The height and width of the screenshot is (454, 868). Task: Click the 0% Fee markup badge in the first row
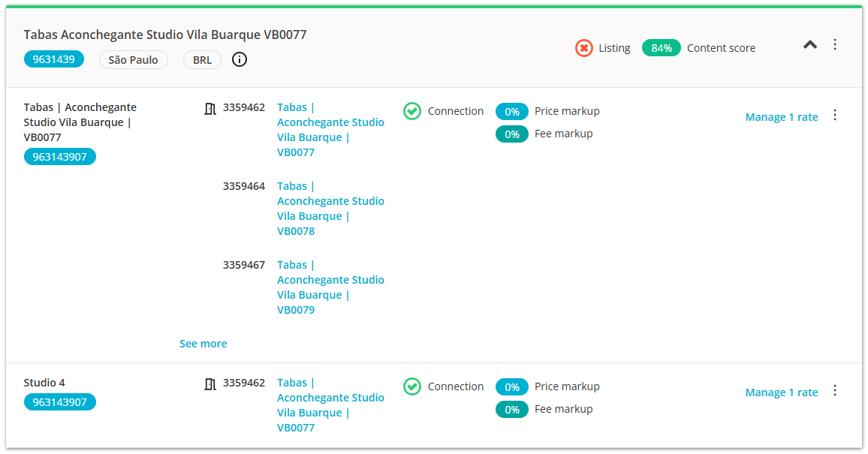click(512, 134)
